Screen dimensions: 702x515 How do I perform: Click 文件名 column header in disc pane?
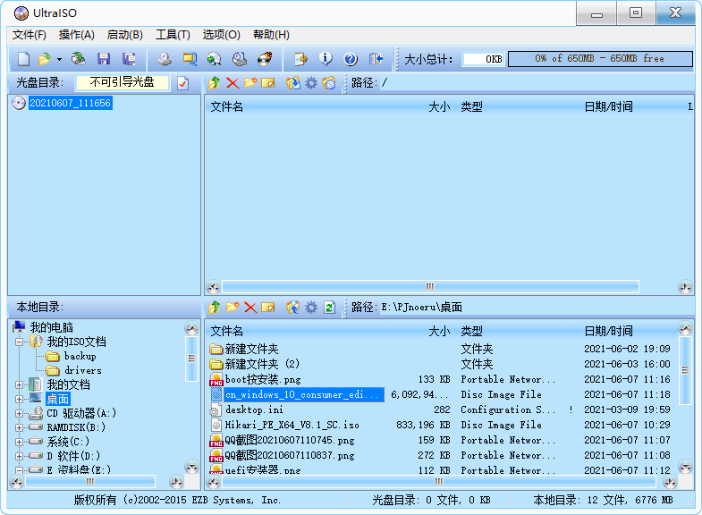tap(227, 107)
